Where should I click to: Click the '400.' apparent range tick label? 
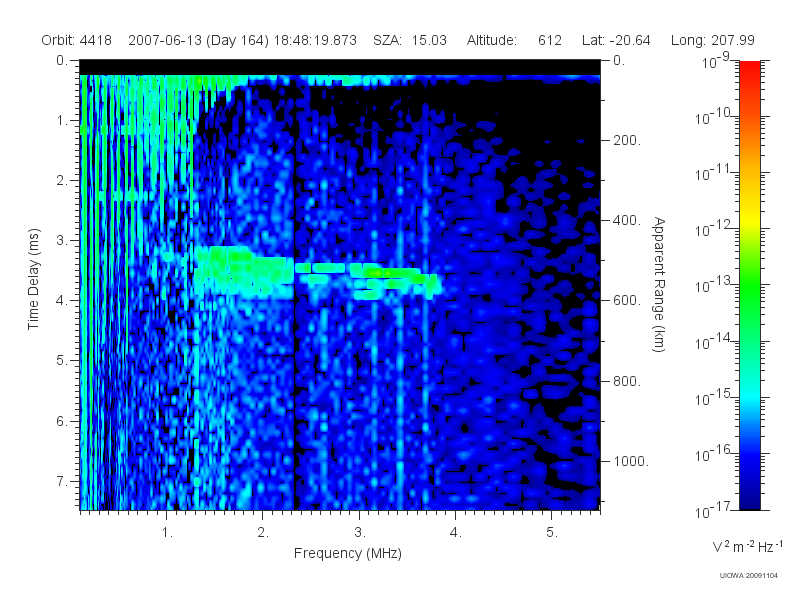627,220
